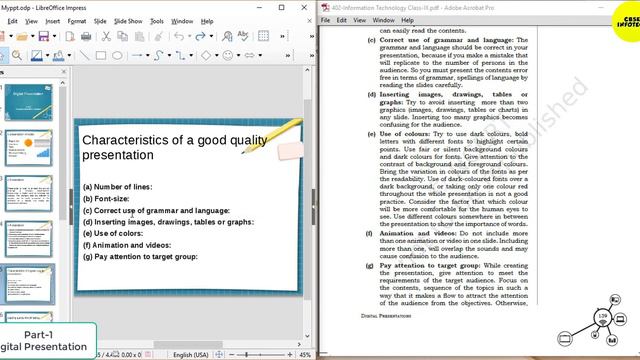Click the Open folder icon in Impress
Screen dimensions: 640x360
22,36
